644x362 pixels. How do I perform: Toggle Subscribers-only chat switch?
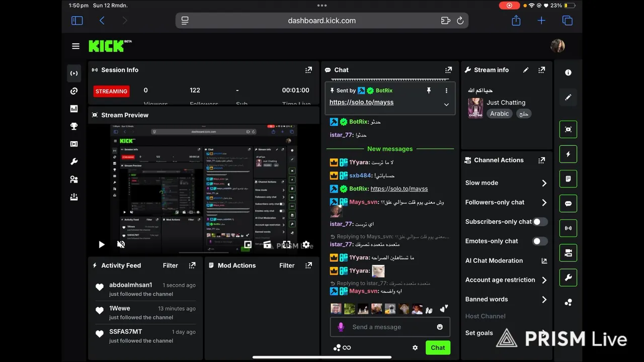click(540, 222)
